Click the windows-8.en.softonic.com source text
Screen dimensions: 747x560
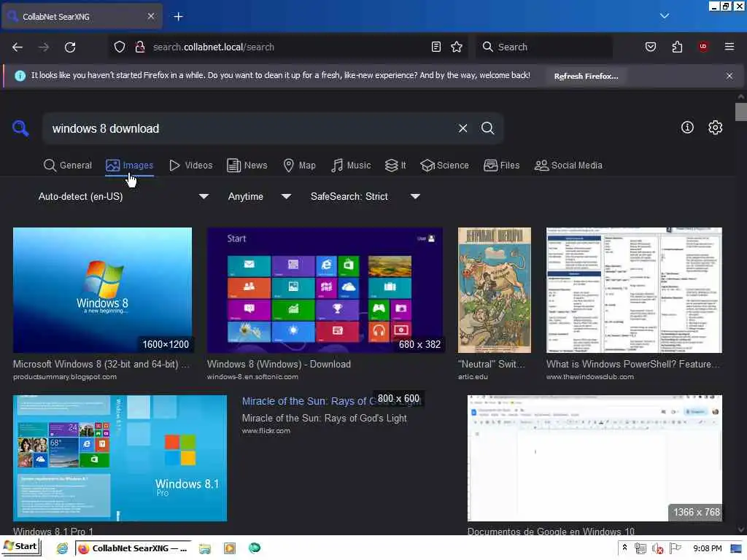click(252, 377)
